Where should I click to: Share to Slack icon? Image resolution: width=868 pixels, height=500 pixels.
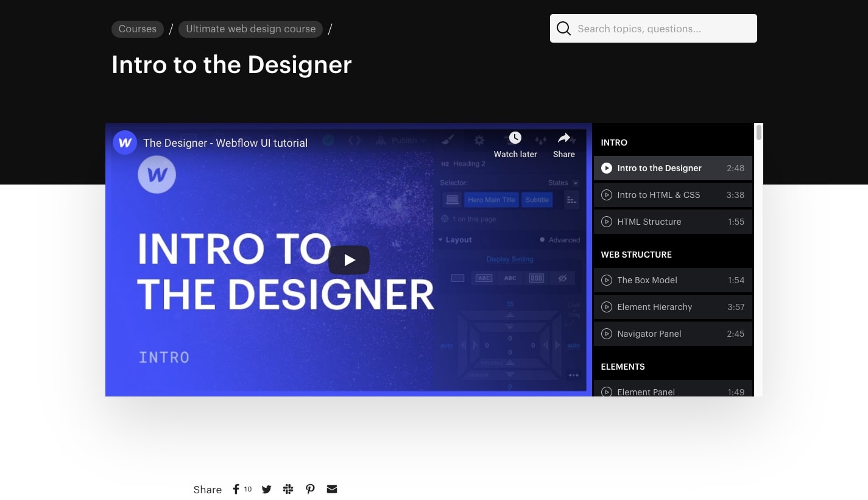pyautogui.click(x=288, y=489)
